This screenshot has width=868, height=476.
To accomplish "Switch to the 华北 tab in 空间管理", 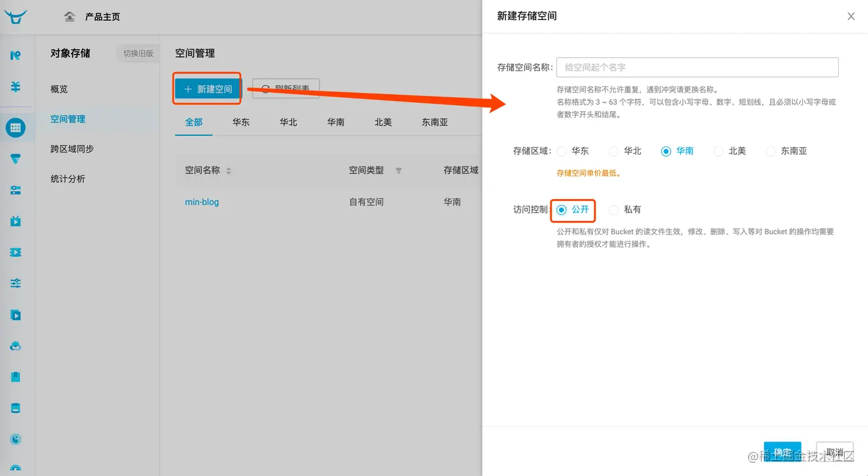I will tap(288, 122).
